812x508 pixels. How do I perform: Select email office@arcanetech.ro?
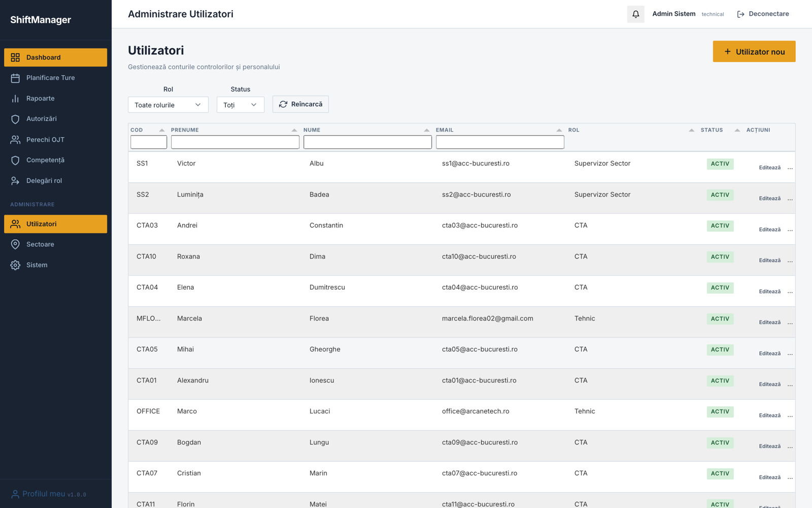click(476, 411)
